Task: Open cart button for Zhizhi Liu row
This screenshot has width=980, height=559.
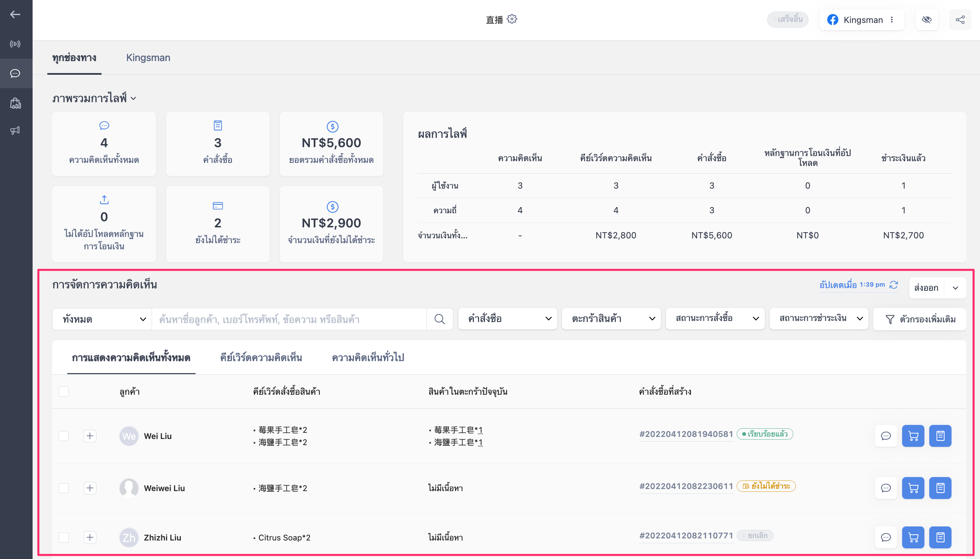Action: coord(913,537)
